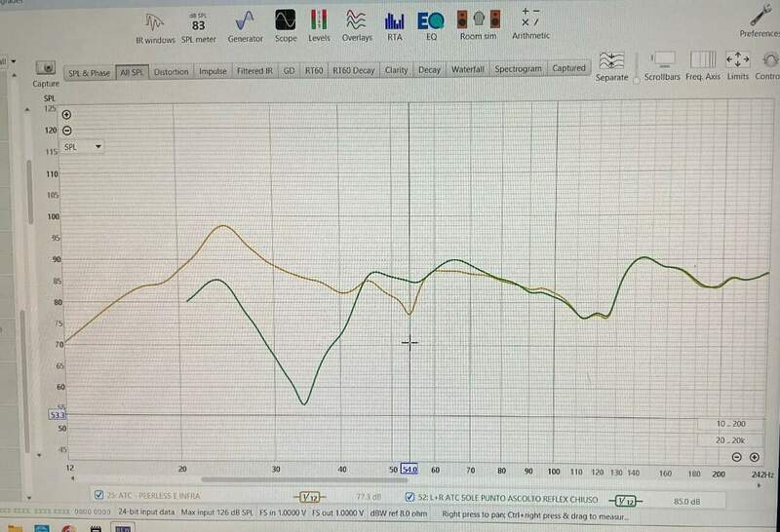This screenshot has width=780, height=532.
Task: Switch to Filtered IR tab
Action: pos(254,71)
